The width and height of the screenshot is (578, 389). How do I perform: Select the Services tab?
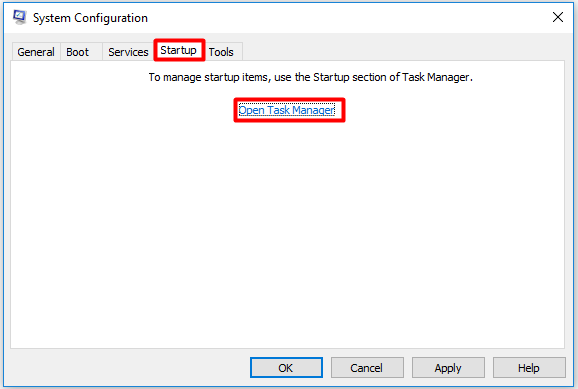[x=128, y=52]
